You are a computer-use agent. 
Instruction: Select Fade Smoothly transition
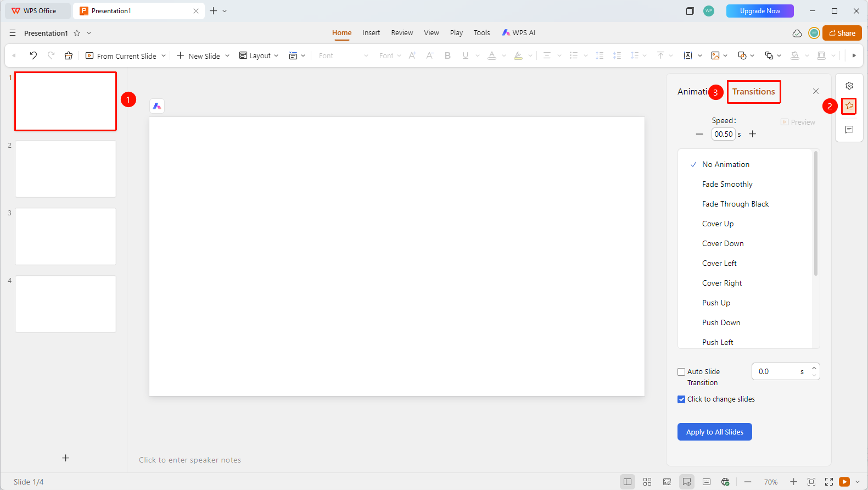coord(727,184)
